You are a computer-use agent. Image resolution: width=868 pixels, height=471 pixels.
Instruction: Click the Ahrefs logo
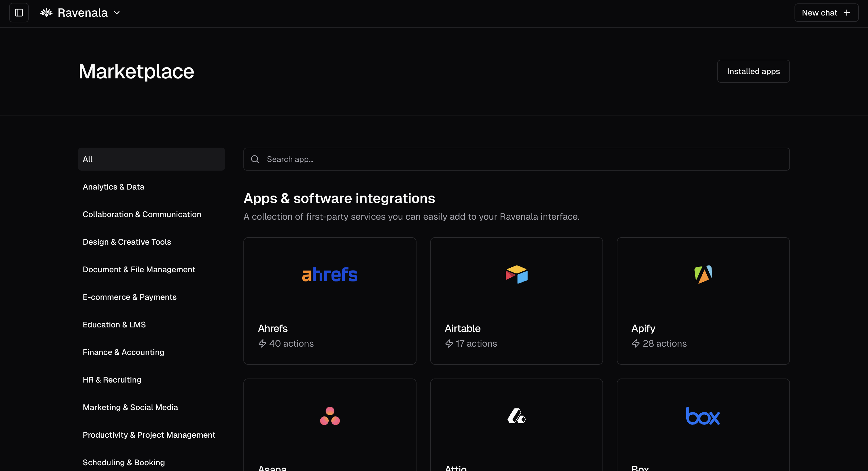[330, 275]
